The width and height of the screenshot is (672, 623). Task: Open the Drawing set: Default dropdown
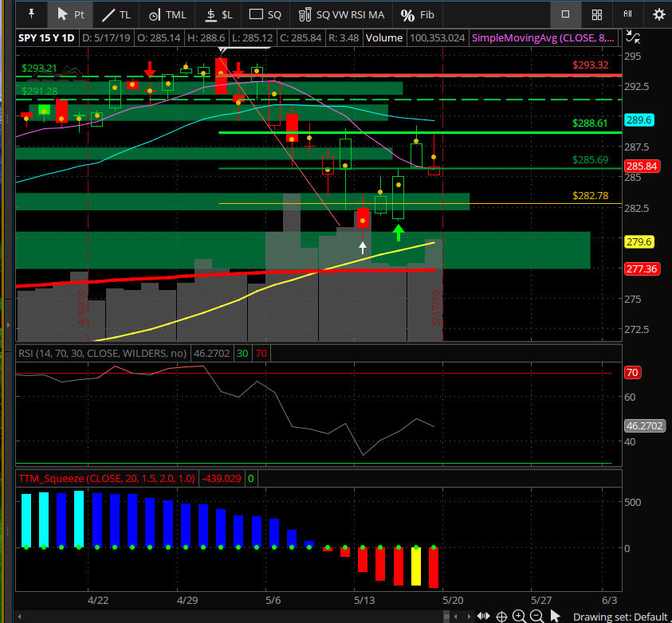click(x=619, y=616)
